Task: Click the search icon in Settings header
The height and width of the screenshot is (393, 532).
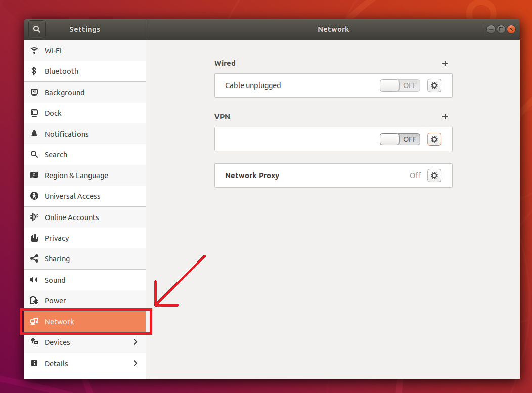Action: [x=37, y=29]
